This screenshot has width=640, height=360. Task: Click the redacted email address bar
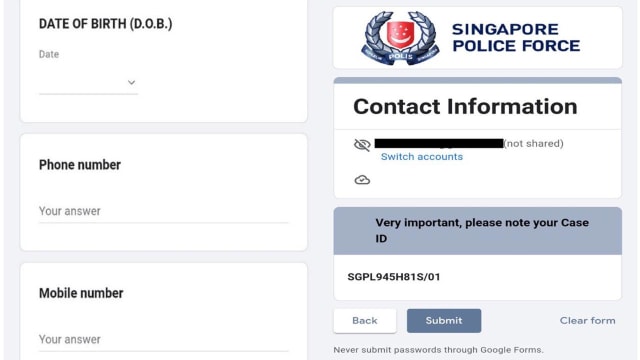coord(439,143)
